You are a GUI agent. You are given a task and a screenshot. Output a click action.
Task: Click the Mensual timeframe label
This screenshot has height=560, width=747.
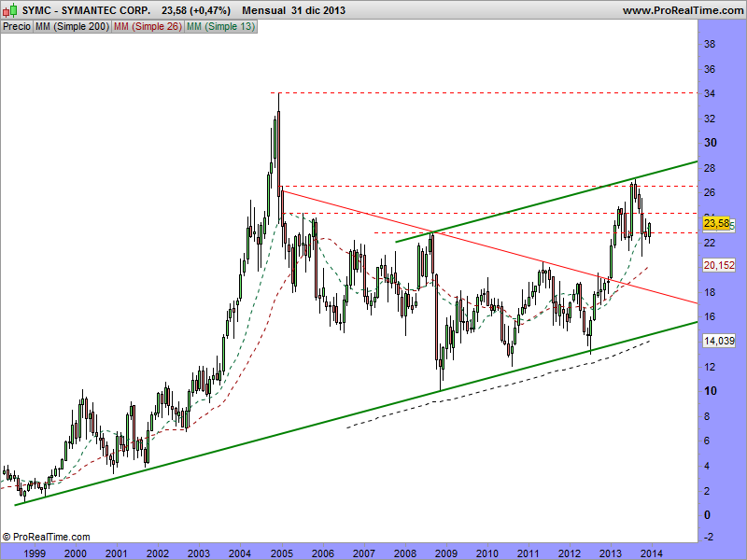[263, 10]
